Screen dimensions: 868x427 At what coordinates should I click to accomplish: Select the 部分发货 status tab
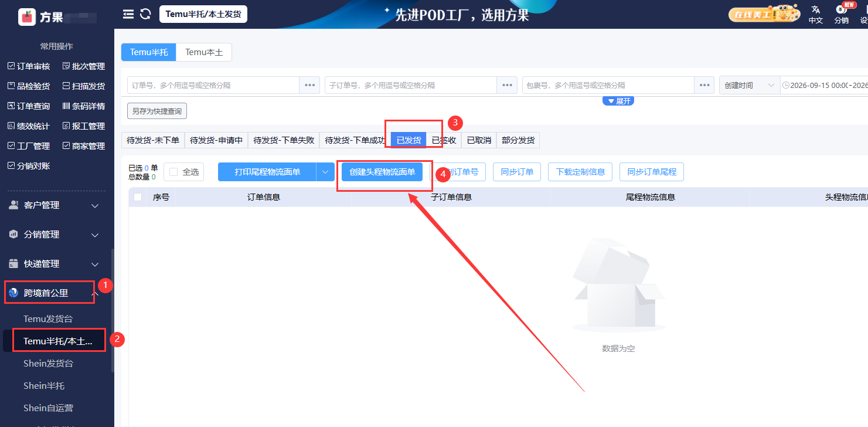(518, 140)
